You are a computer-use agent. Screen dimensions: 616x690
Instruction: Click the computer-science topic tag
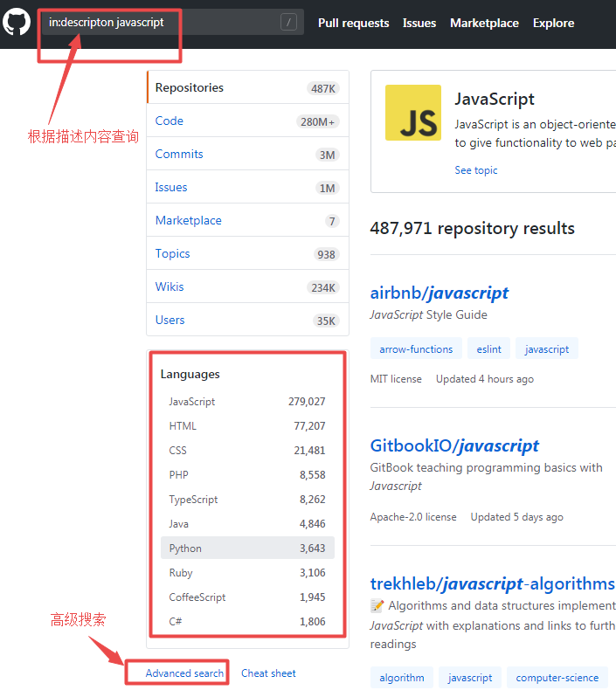(557, 678)
